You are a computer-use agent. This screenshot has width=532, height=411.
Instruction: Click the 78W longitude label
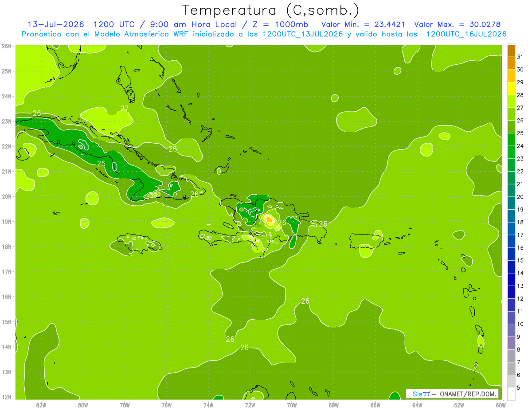click(125, 405)
